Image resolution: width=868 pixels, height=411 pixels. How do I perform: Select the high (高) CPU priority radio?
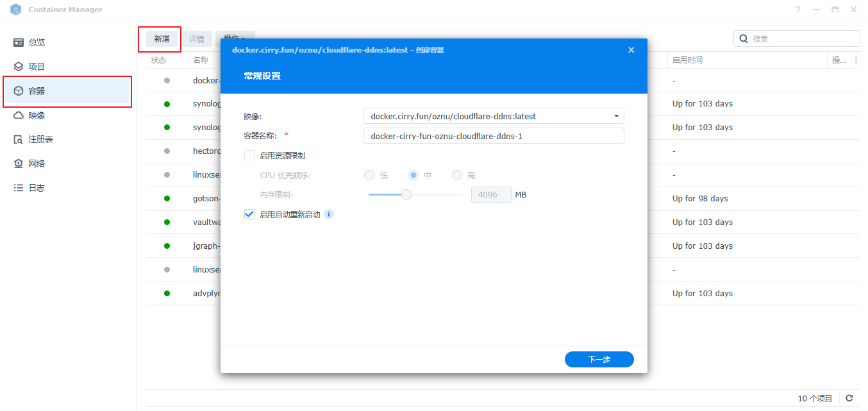457,175
